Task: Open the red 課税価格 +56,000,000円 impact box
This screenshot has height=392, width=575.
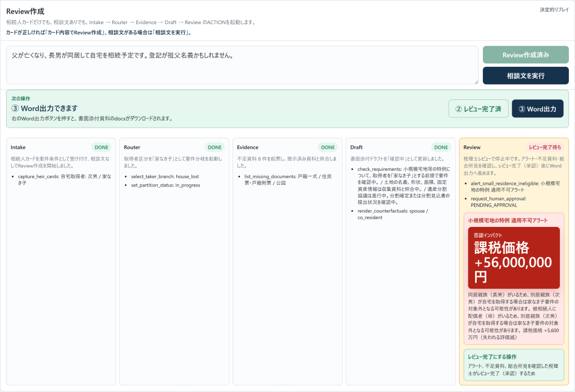Action: (514, 258)
